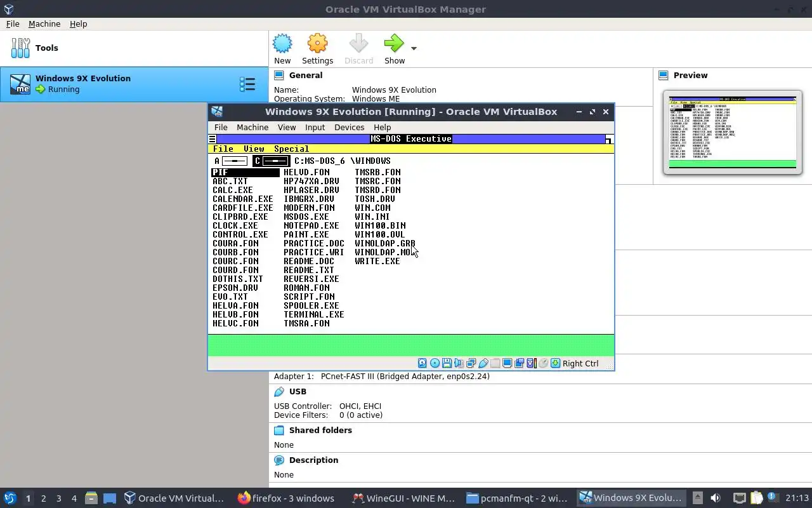Image resolution: width=812 pixels, height=508 pixels.
Task: Click recording indicator in VM status bar
Action: 519,363
